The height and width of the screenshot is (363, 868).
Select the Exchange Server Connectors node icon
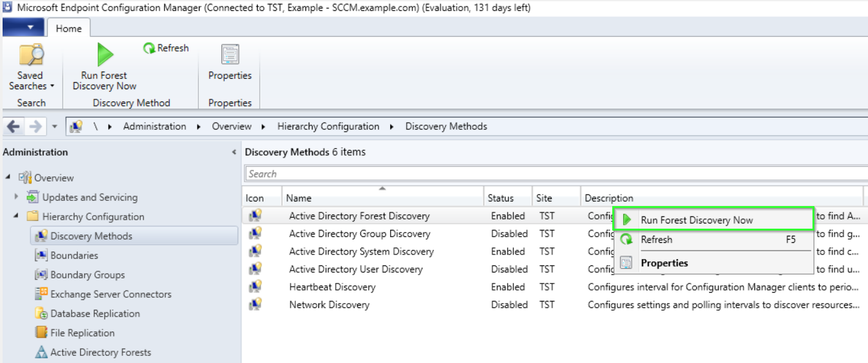(x=41, y=294)
